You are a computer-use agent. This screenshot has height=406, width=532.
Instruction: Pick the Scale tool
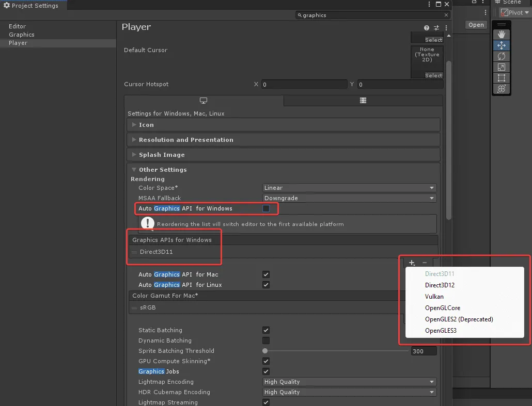tap(501, 67)
